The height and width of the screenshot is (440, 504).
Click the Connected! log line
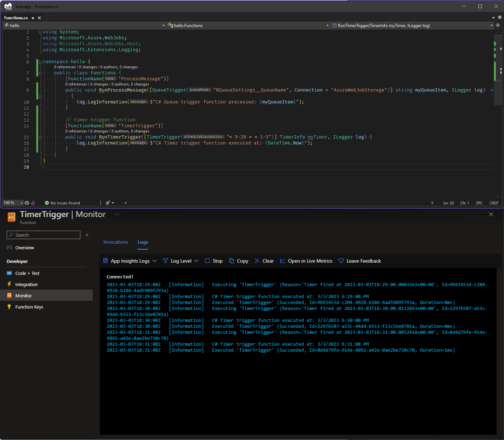(x=120, y=277)
